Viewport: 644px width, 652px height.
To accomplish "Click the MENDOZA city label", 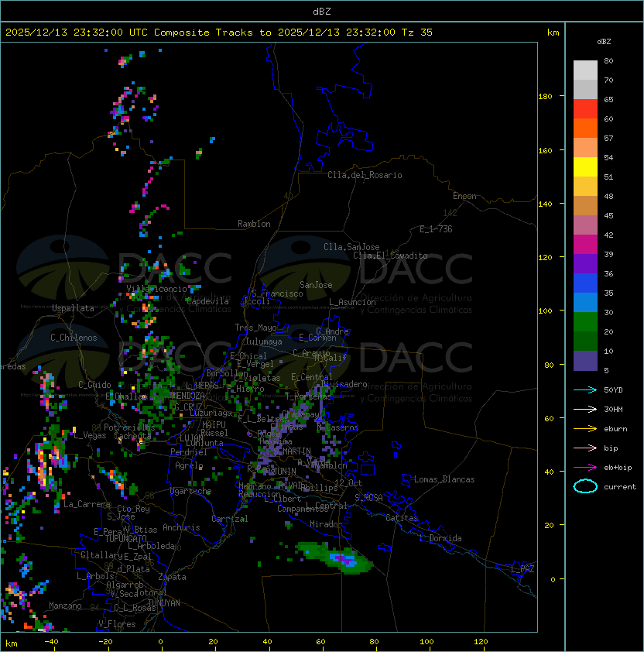I will 188,396.
